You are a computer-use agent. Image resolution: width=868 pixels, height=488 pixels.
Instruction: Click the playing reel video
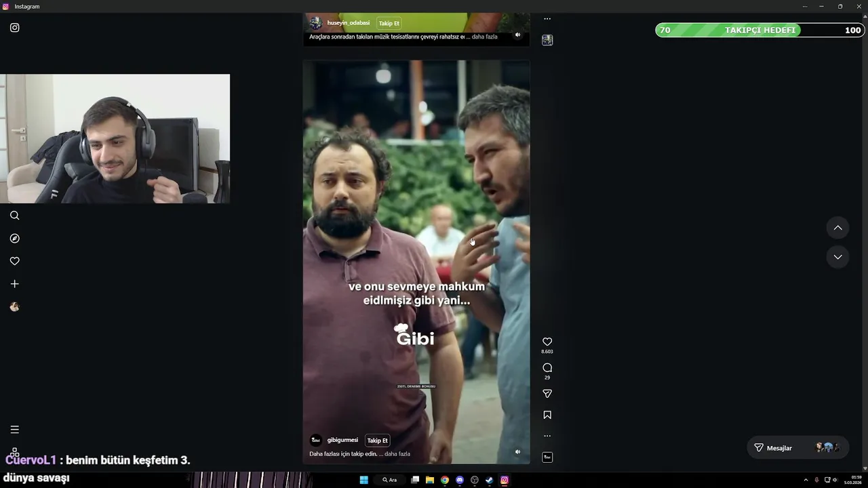tap(416, 262)
